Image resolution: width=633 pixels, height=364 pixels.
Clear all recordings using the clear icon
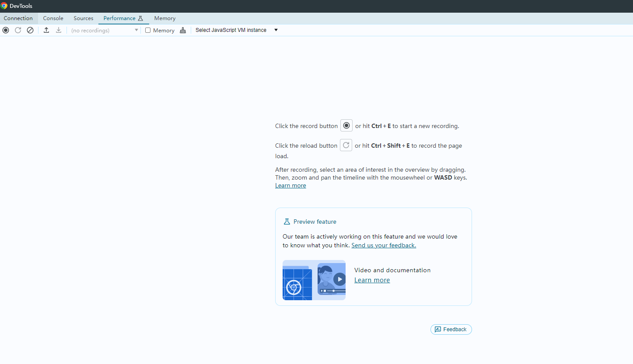pyautogui.click(x=30, y=30)
